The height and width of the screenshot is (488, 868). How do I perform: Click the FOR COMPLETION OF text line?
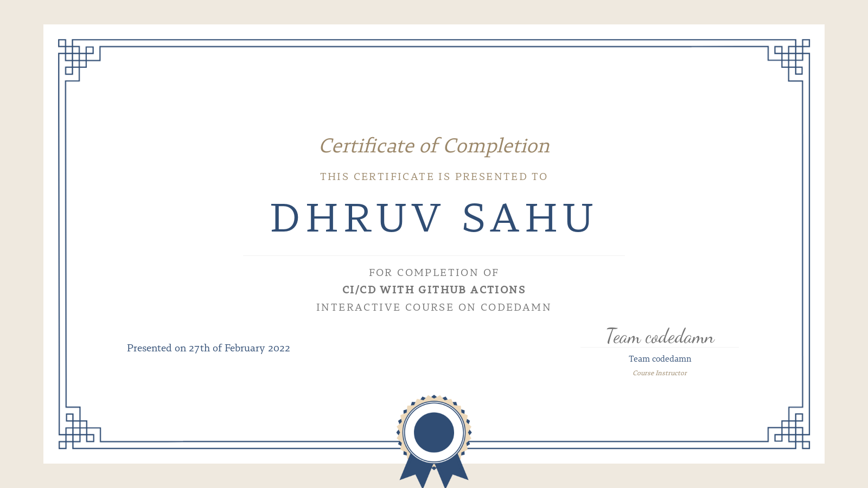pyautogui.click(x=433, y=272)
